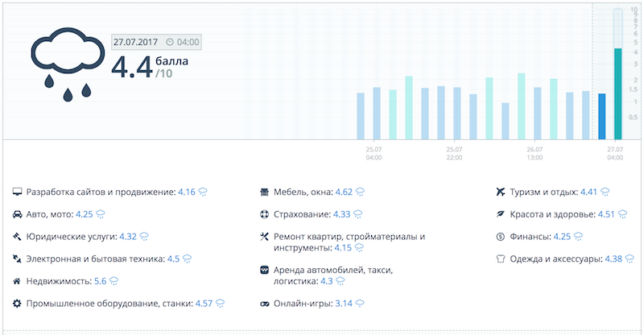Click the car icon beside Авто, мото
The image size is (644, 335).
(18, 215)
